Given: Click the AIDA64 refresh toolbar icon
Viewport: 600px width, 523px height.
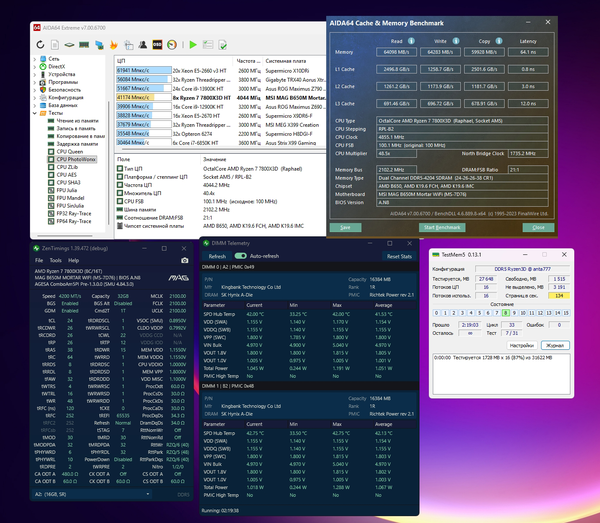Looking at the screenshot, I should click(x=40, y=45).
